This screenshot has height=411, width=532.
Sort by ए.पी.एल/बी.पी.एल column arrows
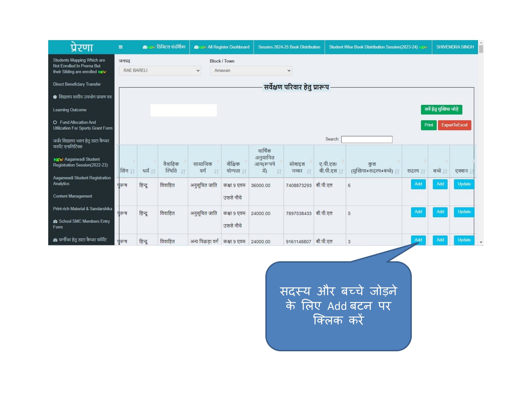[x=341, y=171]
